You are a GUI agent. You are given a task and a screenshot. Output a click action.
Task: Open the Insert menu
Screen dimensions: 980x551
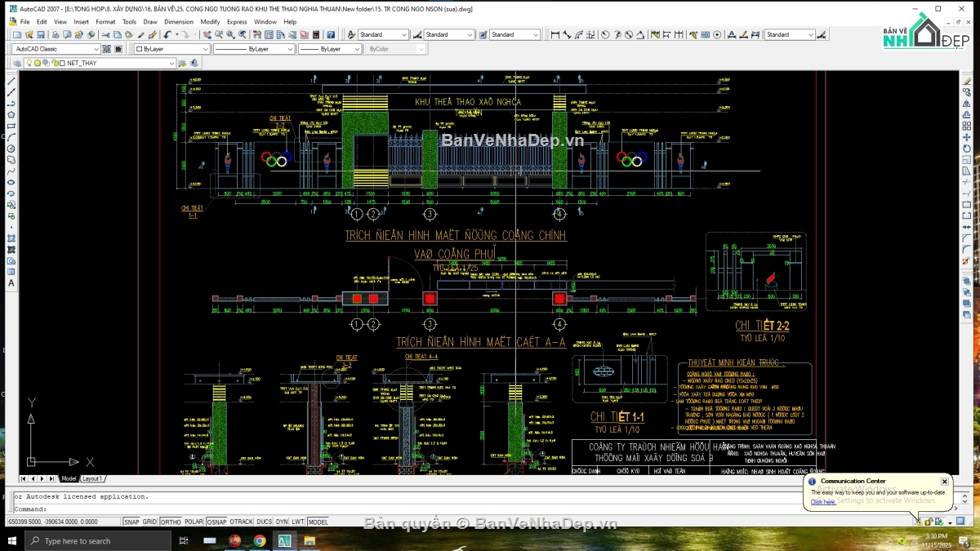pos(82,22)
